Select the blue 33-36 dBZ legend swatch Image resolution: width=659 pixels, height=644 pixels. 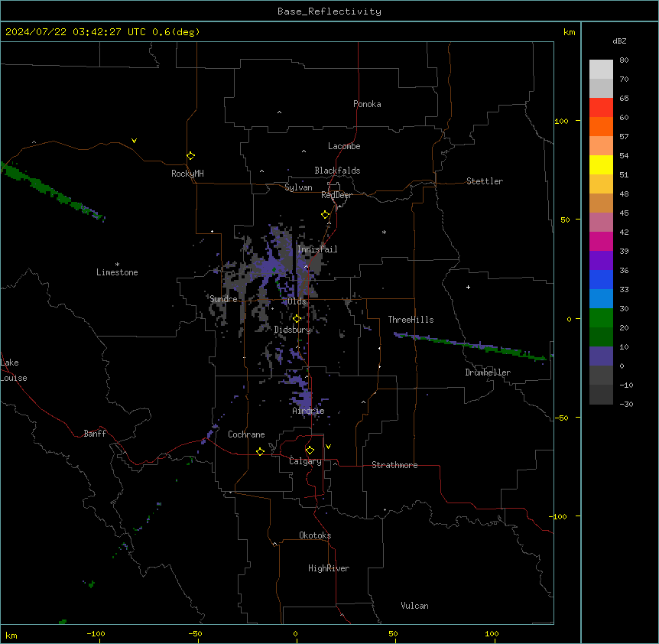pyautogui.click(x=601, y=279)
